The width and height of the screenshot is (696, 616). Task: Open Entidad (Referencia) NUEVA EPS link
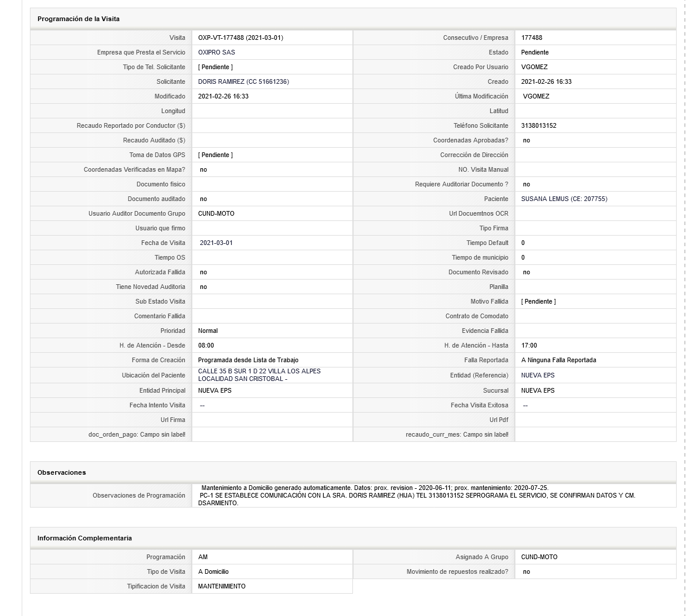[538, 376]
